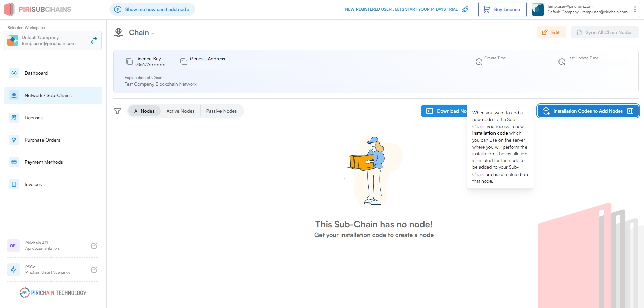Open the user account kebab menu

point(635,9)
